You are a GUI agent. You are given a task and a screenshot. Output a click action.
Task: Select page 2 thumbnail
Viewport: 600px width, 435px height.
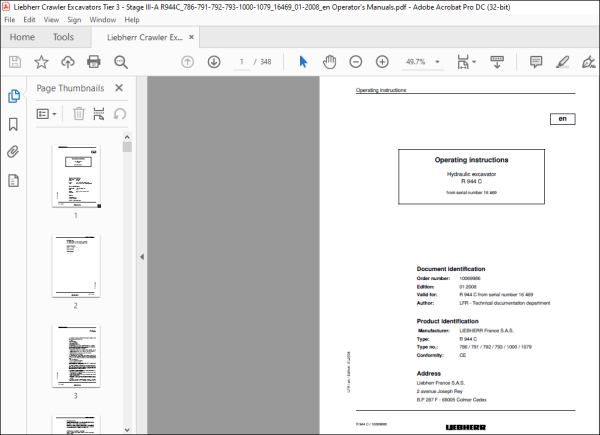click(x=76, y=266)
